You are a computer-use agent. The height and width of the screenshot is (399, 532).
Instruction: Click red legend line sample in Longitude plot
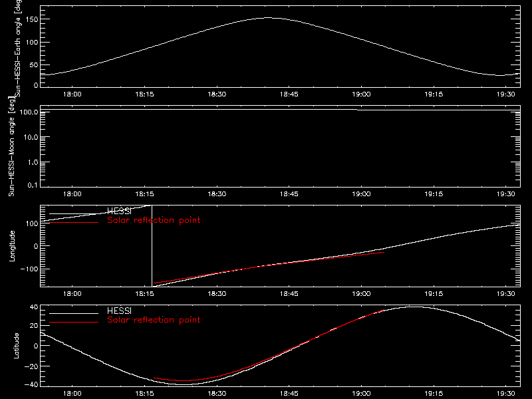[74, 223]
